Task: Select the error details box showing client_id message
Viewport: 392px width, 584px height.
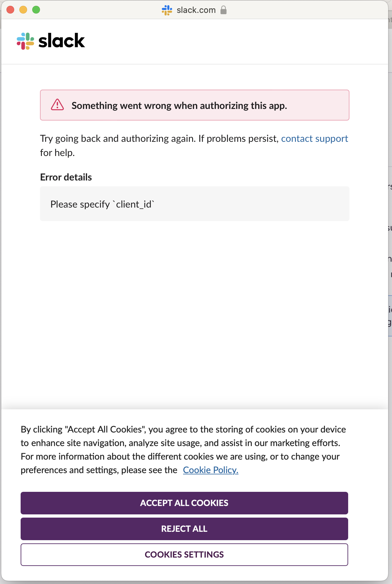Action: point(194,204)
